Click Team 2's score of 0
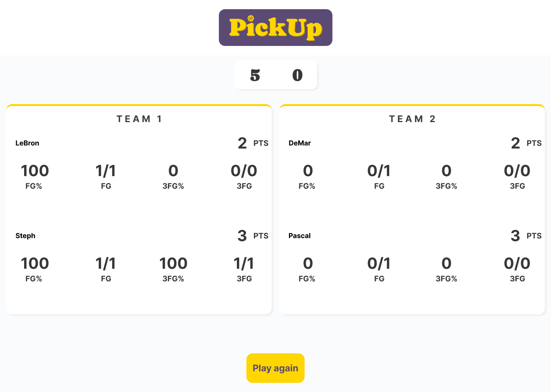The height and width of the screenshot is (392, 551). pyautogui.click(x=297, y=75)
